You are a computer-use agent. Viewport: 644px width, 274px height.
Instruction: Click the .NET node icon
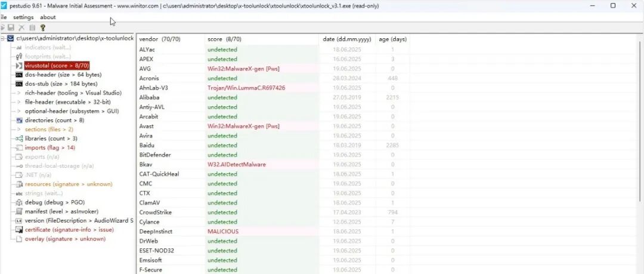pos(19,176)
